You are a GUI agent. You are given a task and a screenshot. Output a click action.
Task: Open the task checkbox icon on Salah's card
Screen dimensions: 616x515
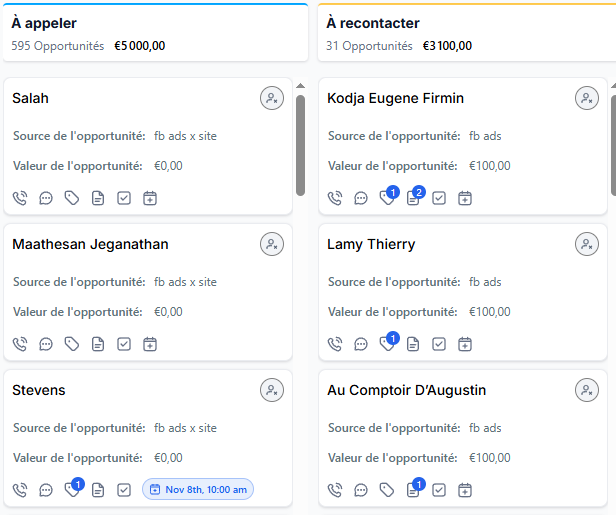124,198
